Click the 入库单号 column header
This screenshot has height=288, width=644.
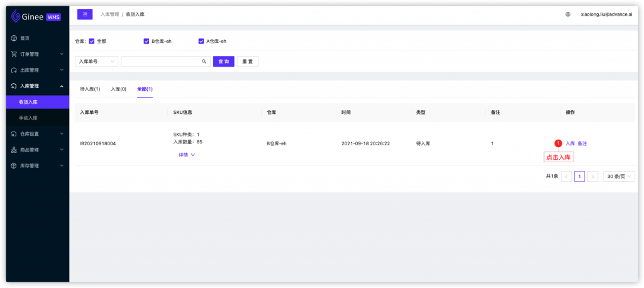pos(89,112)
